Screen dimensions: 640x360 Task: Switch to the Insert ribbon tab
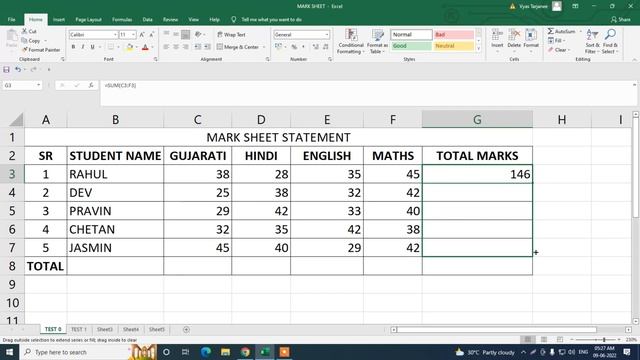pos(59,20)
